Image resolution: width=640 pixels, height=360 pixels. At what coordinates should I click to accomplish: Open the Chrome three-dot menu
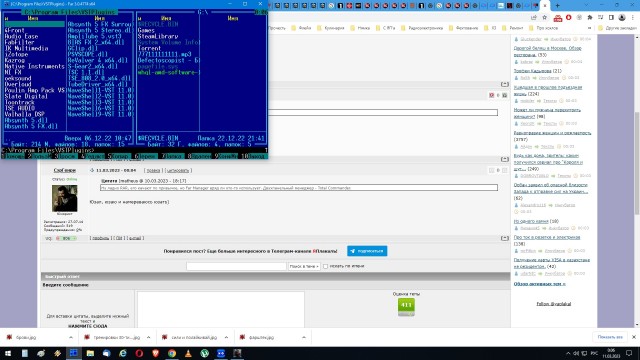633,18
